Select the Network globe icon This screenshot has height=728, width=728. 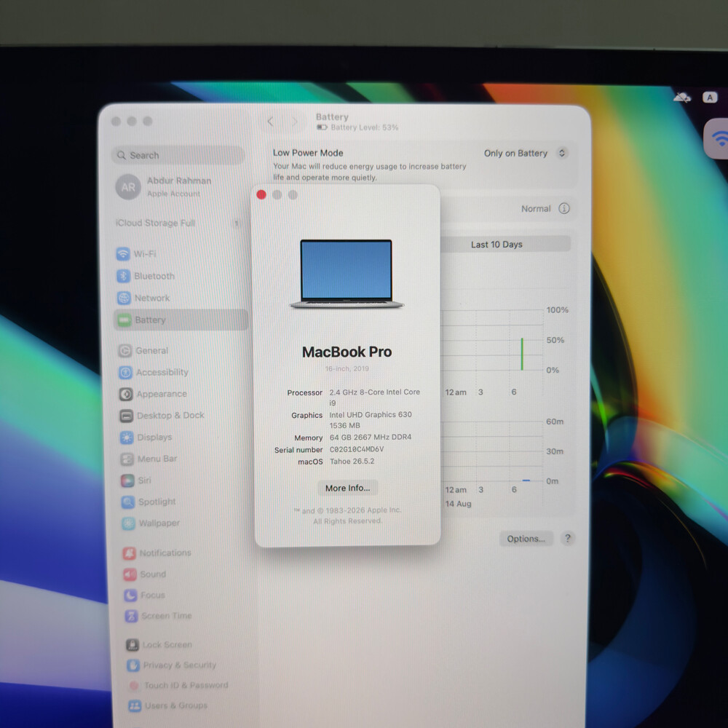coord(124,298)
